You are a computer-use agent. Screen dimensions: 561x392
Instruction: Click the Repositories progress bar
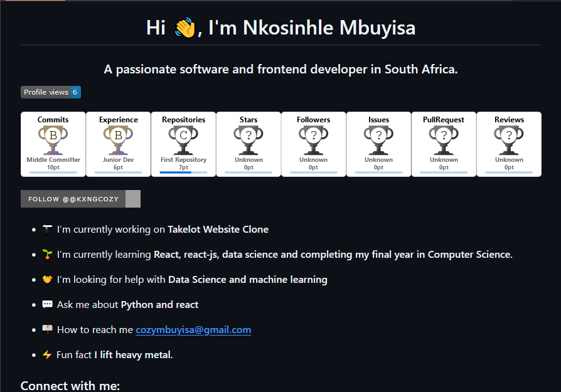[x=183, y=172]
